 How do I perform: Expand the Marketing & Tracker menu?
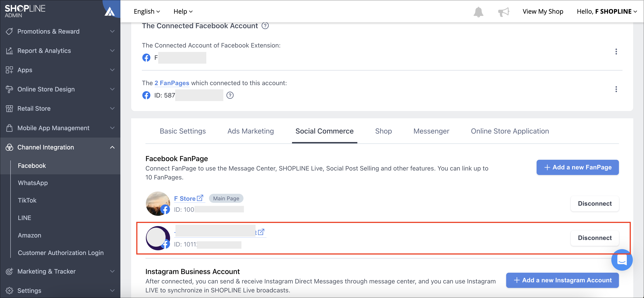point(112,272)
